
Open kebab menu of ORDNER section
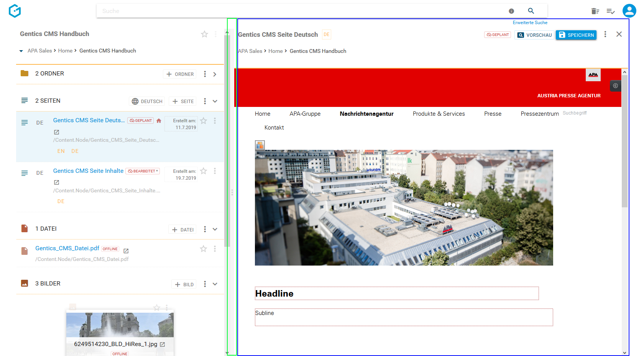coord(205,74)
